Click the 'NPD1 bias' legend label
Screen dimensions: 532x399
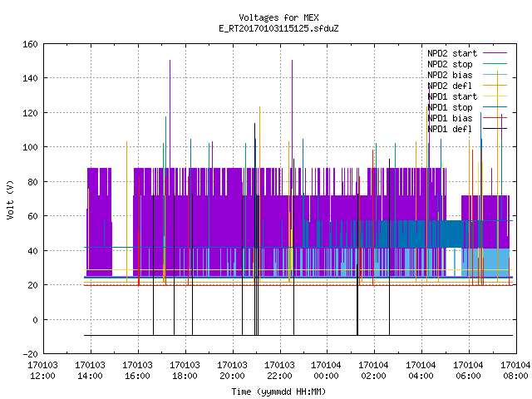(450, 118)
